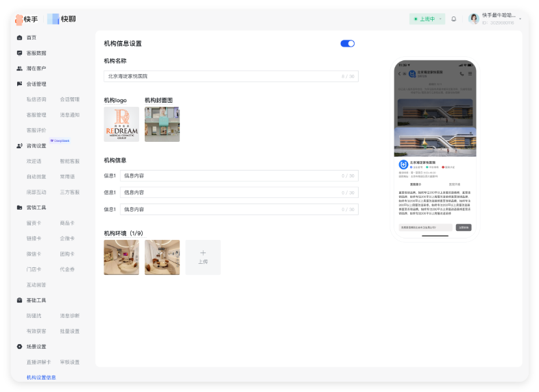This screenshot has height=392, width=539.
Task: Open 会话管理 submenu item
Action: [x=70, y=99]
